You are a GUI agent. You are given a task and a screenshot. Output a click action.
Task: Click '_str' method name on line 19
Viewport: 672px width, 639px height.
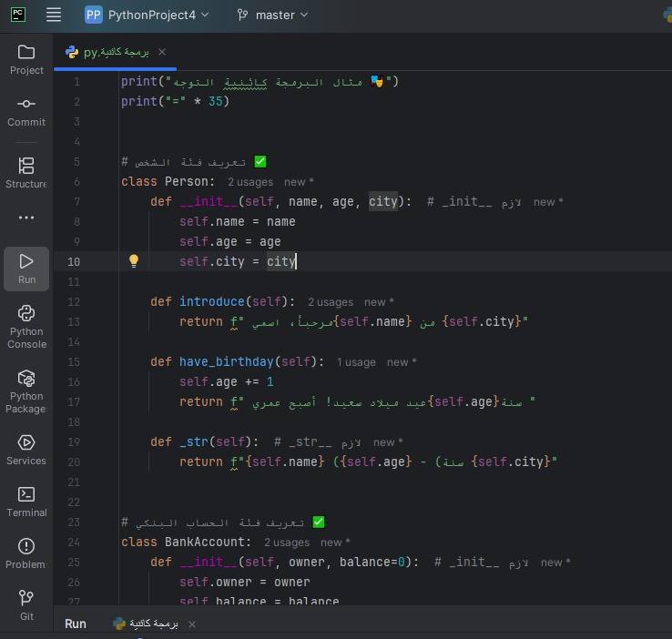coord(194,441)
